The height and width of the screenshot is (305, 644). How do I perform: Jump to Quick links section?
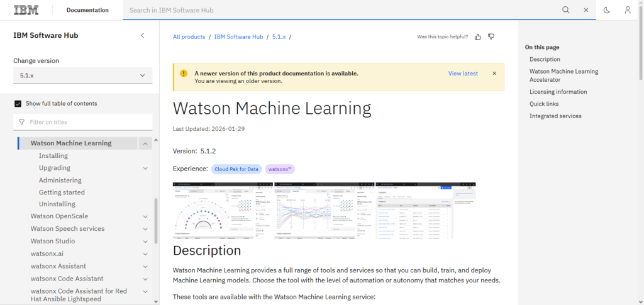point(544,104)
